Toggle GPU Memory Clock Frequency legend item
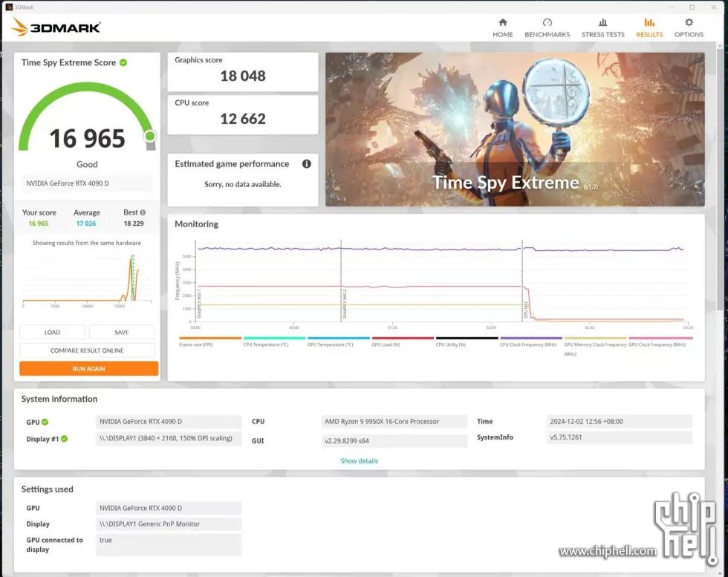The width and height of the screenshot is (728, 577). pos(595,346)
